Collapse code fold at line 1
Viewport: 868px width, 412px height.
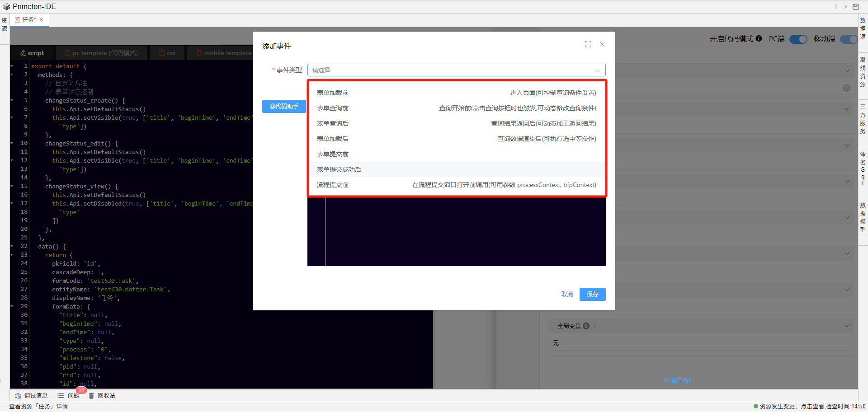tap(12, 66)
